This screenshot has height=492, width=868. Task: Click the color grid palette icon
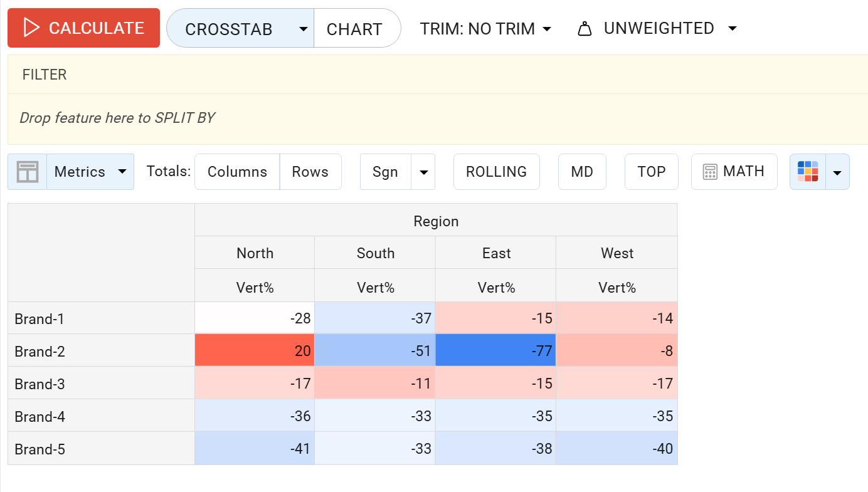(807, 171)
